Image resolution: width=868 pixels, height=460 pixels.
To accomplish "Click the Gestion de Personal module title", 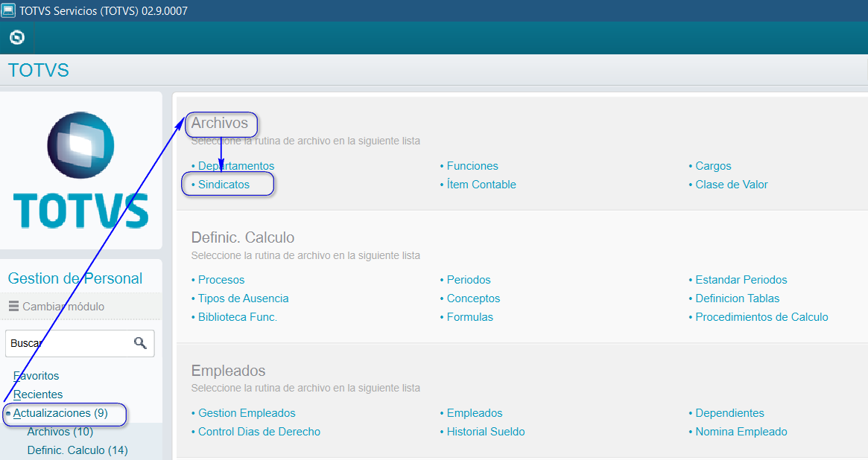I will pyautogui.click(x=75, y=278).
